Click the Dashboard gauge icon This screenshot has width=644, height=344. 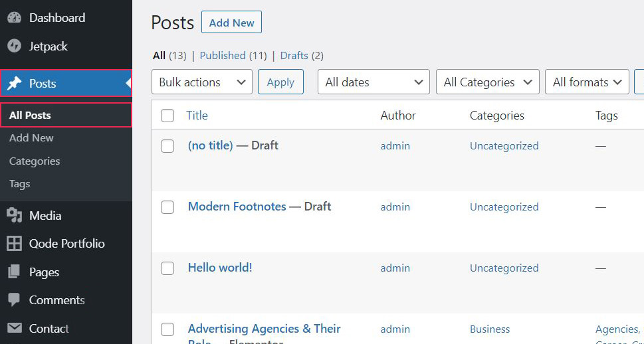click(15, 18)
